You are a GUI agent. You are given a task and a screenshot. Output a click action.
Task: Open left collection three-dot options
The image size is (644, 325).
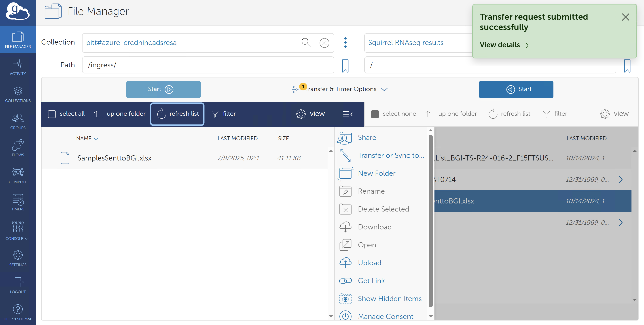click(345, 43)
